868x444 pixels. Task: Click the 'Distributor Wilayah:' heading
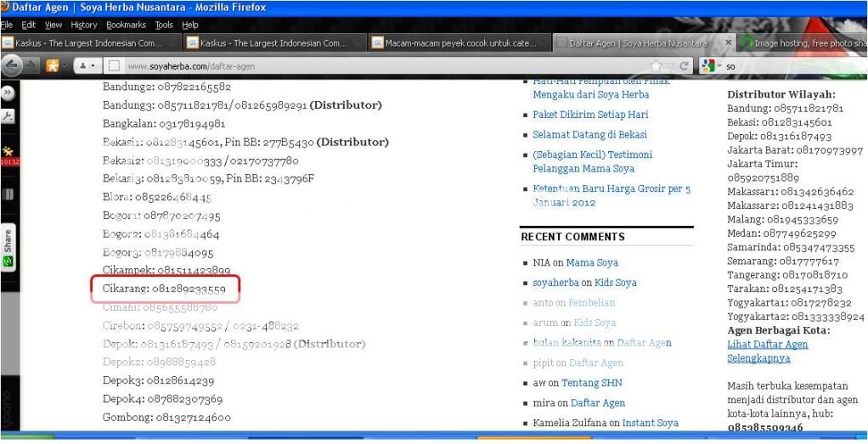[x=781, y=95]
